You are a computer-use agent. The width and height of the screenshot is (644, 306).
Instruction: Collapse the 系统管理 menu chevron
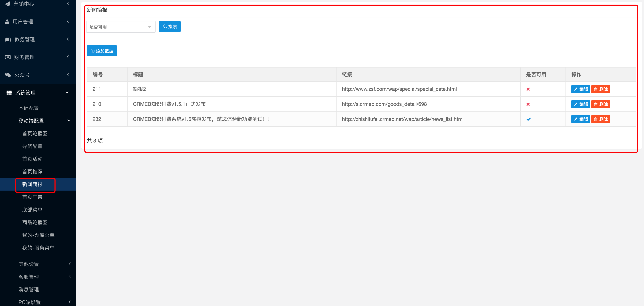[67, 92]
